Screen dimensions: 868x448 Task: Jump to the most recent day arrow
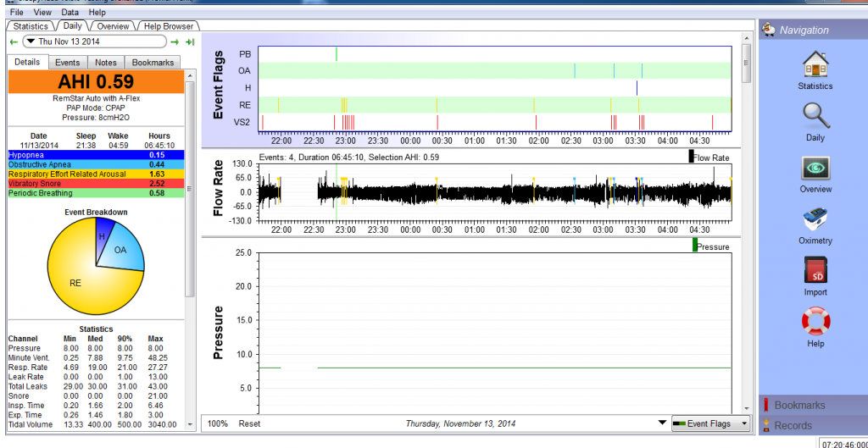tap(190, 41)
